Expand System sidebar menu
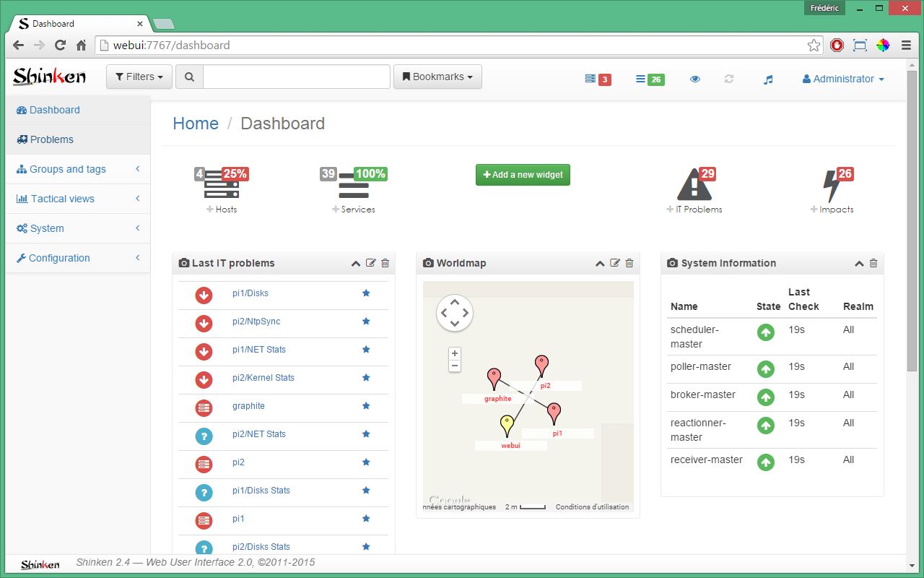The height and width of the screenshot is (578, 924). (x=78, y=228)
